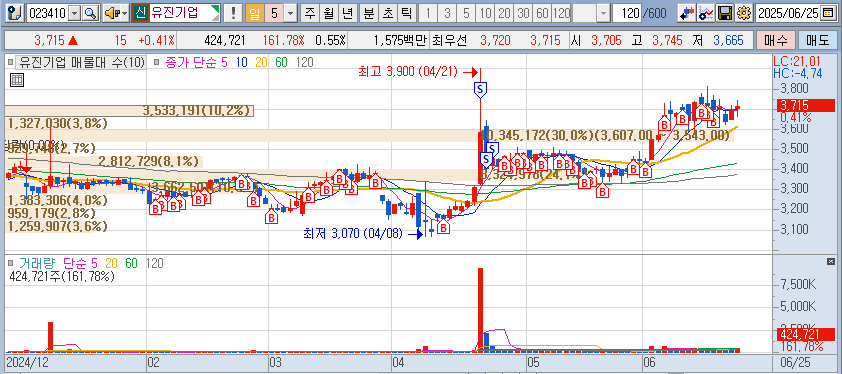The width and height of the screenshot is (842, 374).
Task: Expand the period dropdown beside the 5
Action: [x=291, y=13]
